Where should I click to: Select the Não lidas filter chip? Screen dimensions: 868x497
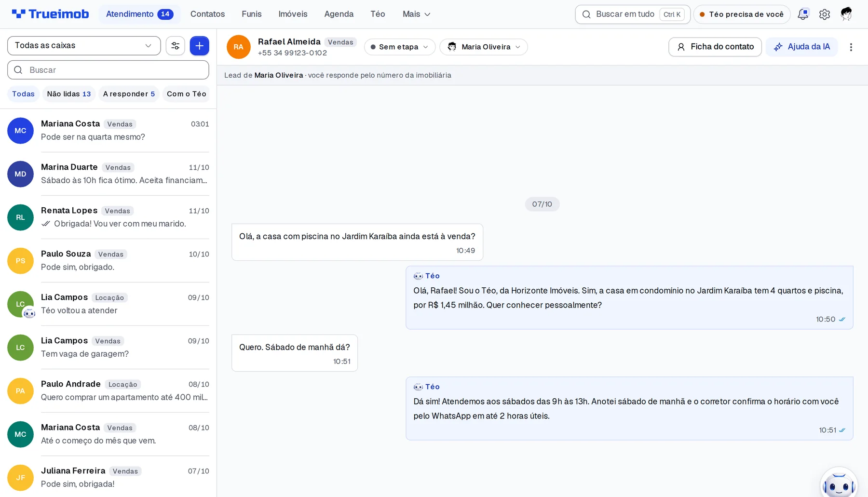[x=69, y=94]
